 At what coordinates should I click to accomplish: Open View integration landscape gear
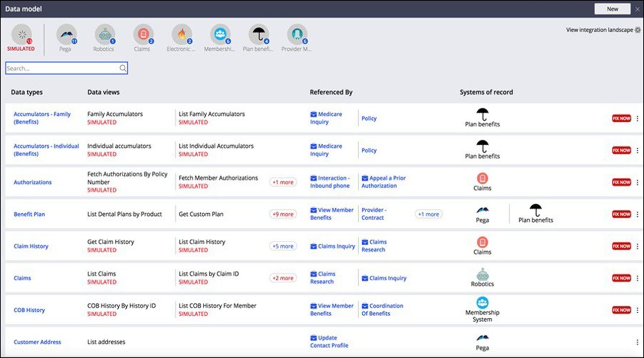click(638, 30)
